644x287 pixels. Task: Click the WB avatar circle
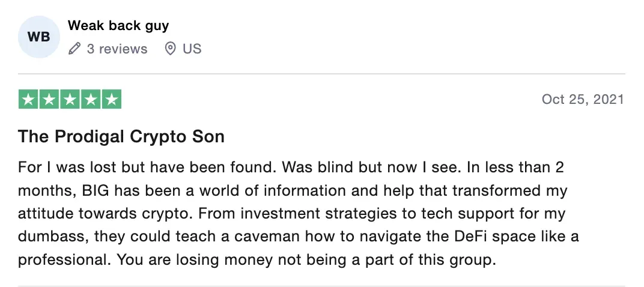(x=39, y=37)
